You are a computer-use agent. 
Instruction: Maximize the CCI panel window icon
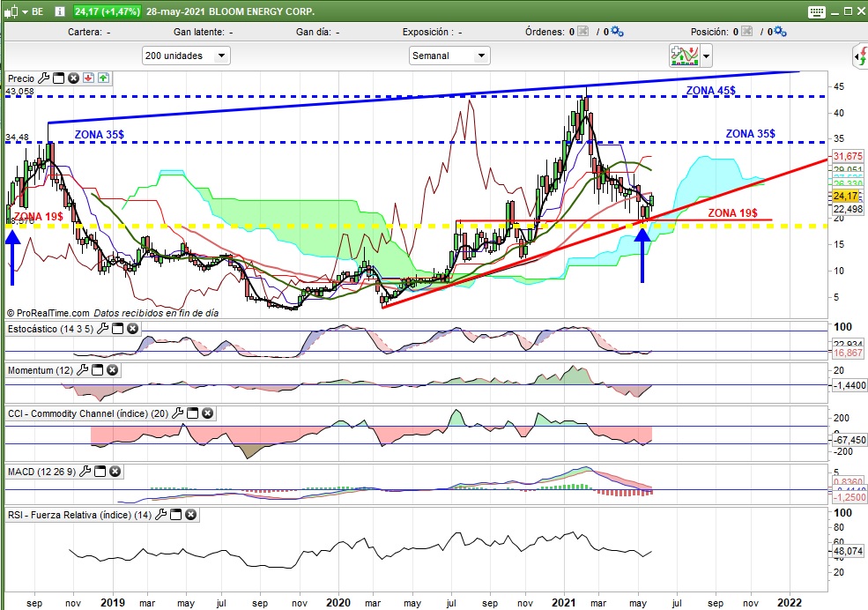pyautogui.click(x=193, y=413)
